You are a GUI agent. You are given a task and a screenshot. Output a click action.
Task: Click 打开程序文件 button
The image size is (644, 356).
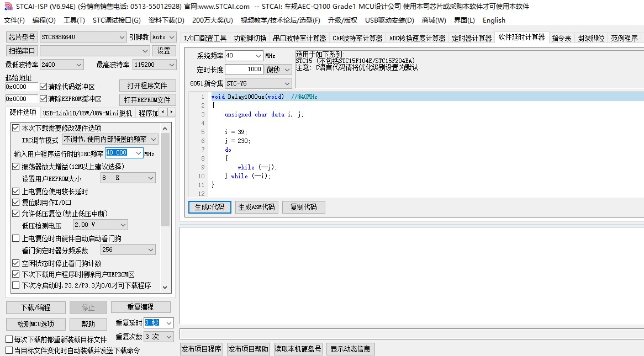pos(147,86)
